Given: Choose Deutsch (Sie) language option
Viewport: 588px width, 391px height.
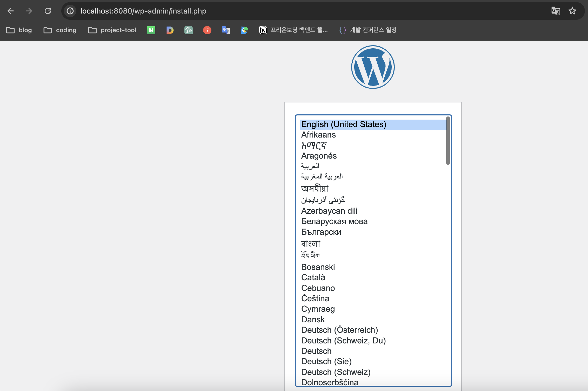Looking at the screenshot, I should tap(326, 361).
